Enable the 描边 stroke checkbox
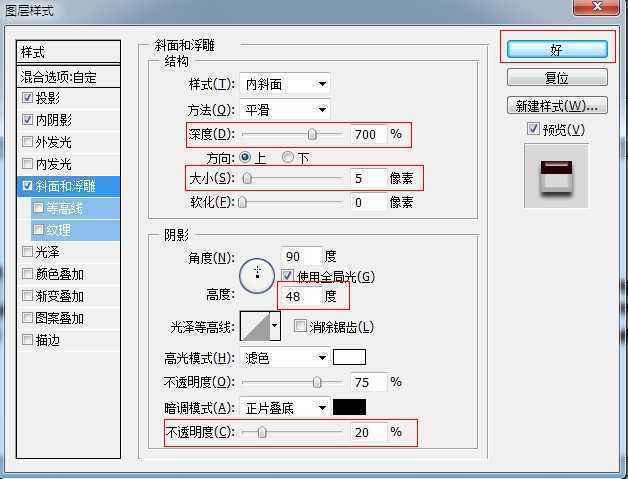628x479 pixels. click(x=27, y=340)
